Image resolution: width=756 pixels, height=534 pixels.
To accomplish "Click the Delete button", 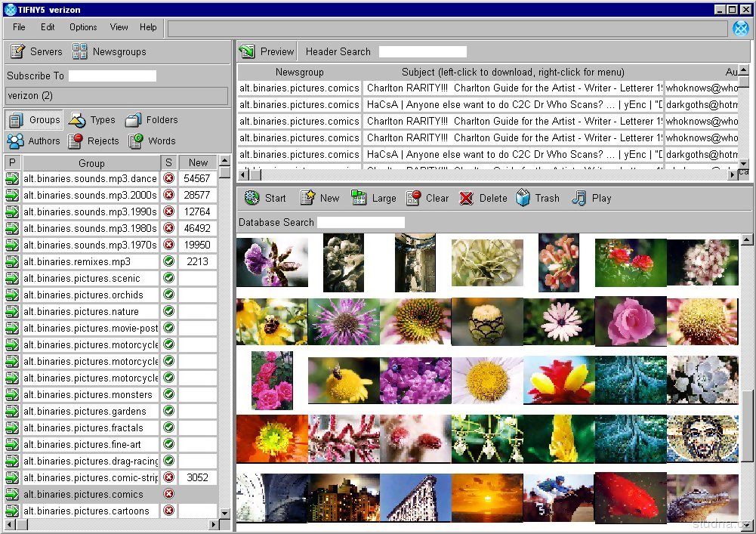I will coord(483,199).
